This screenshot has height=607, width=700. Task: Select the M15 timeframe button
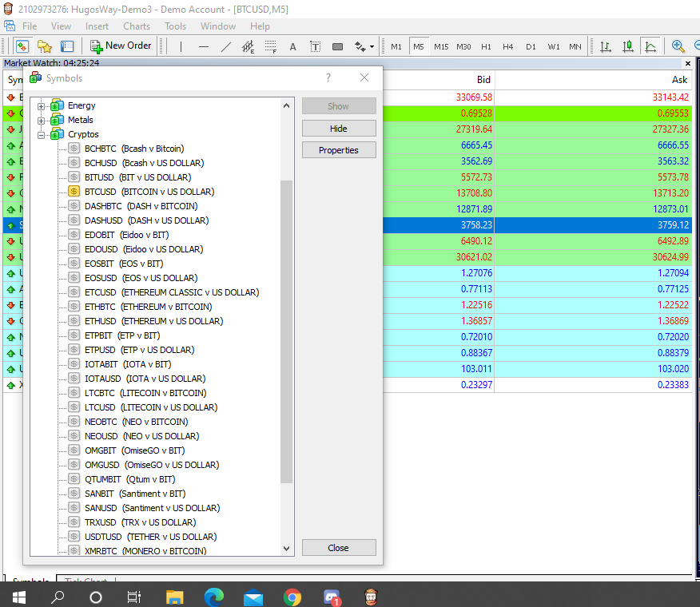(x=441, y=46)
